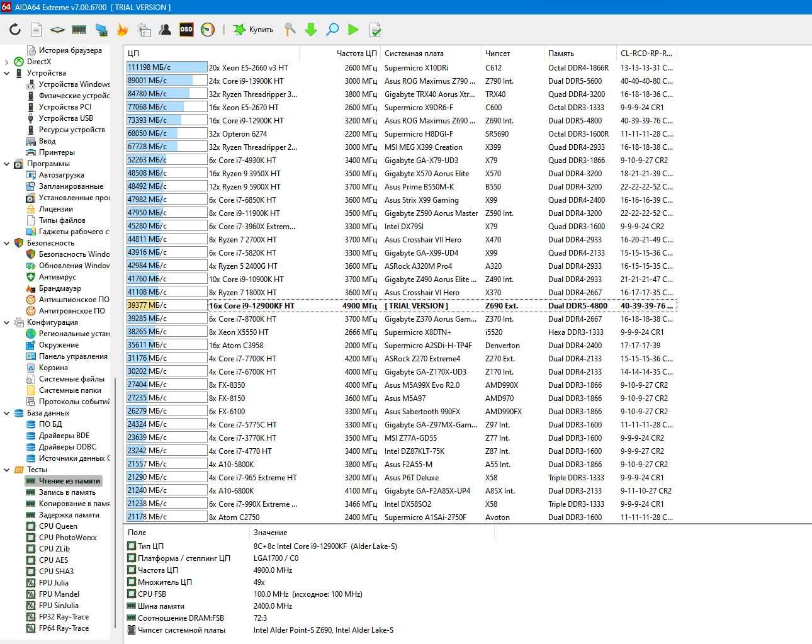
Task: Start the stability test flame icon
Action: (122, 30)
